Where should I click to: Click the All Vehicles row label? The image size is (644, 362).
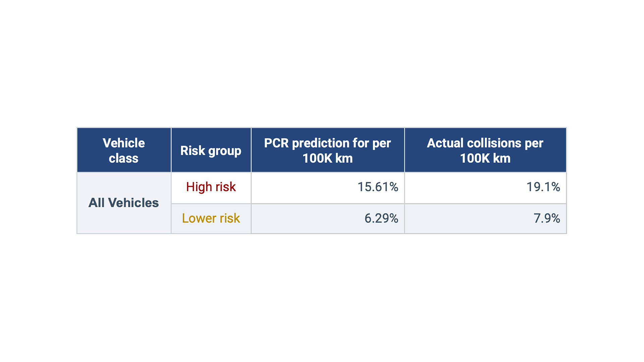123,203
